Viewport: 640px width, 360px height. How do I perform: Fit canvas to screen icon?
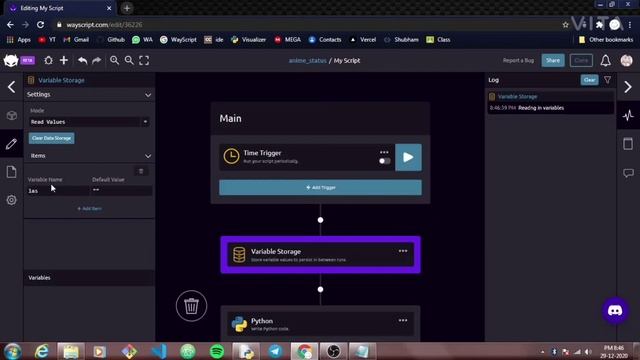point(144,60)
